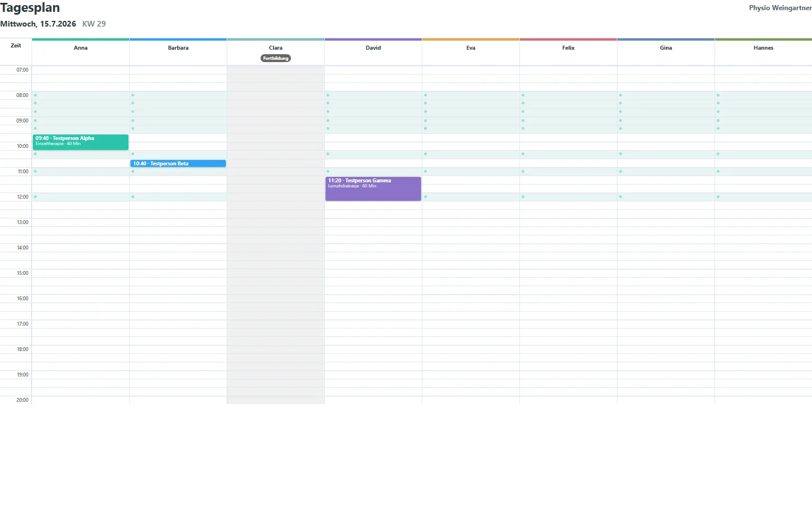Viewport: 812px width, 508px height.
Task: Open the 11:20 Testperson Gamma appointment
Action: 373,189
